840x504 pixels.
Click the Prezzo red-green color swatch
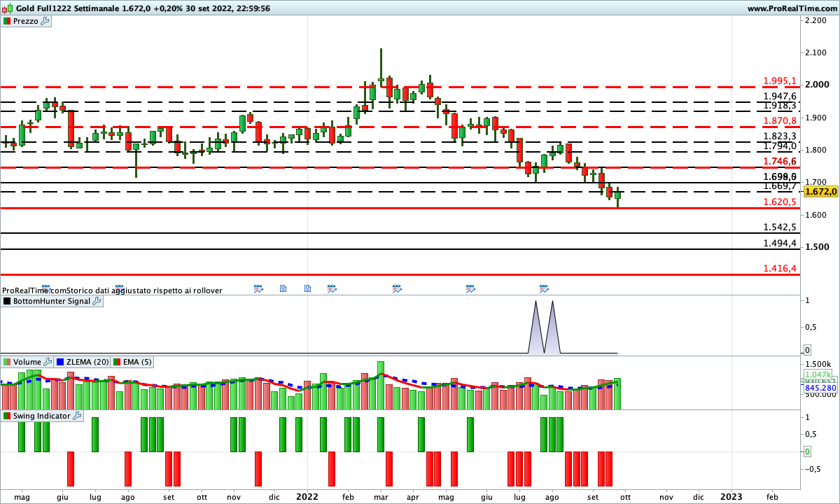click(x=7, y=21)
